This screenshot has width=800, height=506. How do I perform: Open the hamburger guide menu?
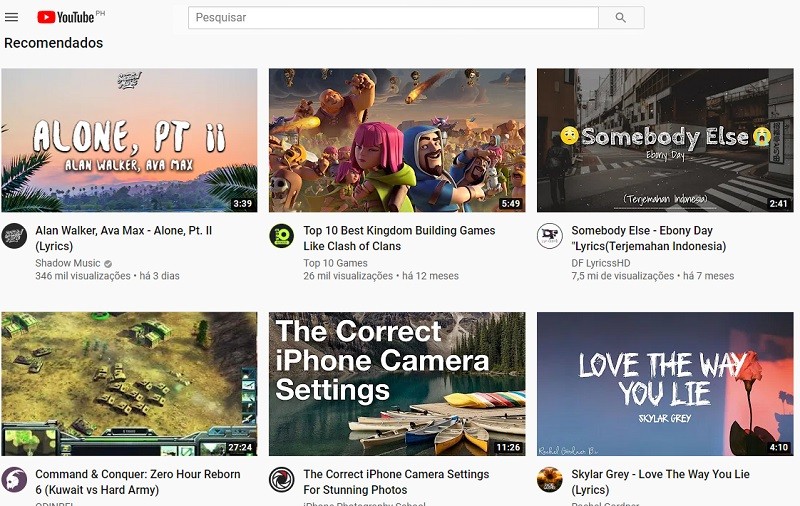11,17
